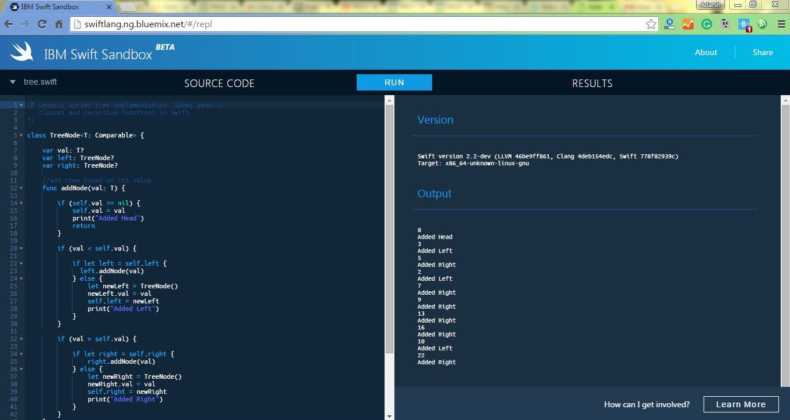Click the BETA label beside the title
Screen dimensions: 790x420
(x=165, y=47)
